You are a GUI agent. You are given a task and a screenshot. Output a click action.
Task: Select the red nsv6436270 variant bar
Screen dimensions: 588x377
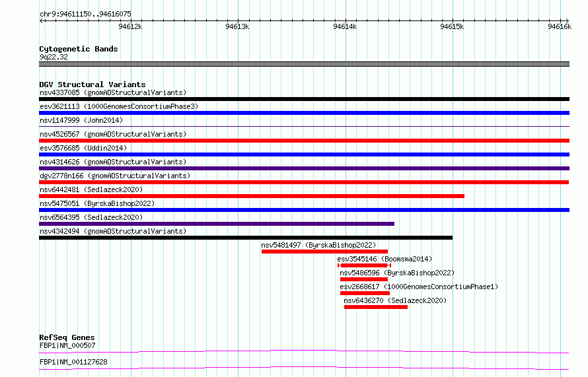[x=376, y=307]
